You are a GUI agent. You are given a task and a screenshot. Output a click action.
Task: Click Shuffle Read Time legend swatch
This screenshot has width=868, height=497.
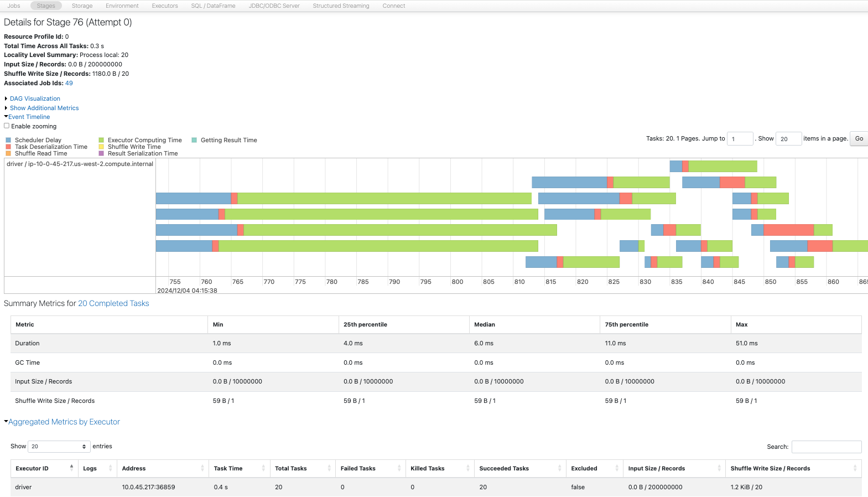click(8, 153)
